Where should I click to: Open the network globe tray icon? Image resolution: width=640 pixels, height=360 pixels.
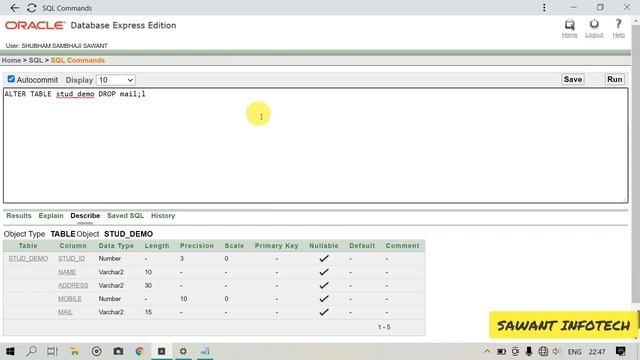543,351
